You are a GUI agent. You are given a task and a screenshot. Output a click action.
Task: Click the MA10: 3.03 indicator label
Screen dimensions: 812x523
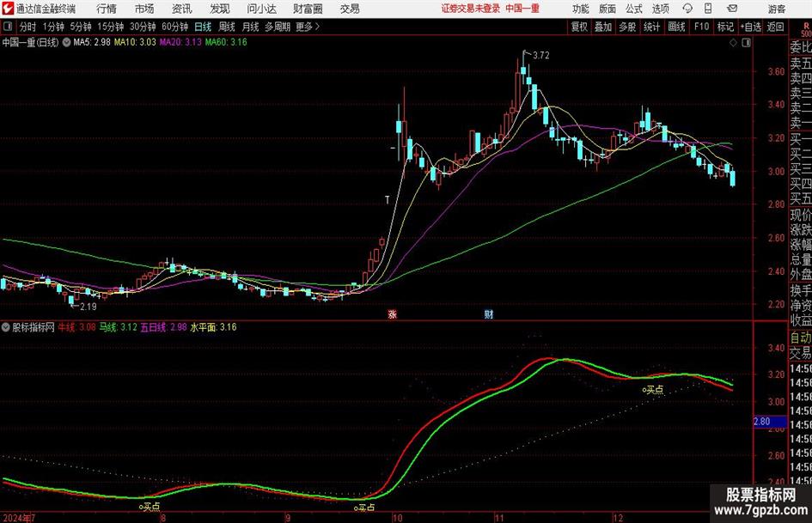[135, 42]
